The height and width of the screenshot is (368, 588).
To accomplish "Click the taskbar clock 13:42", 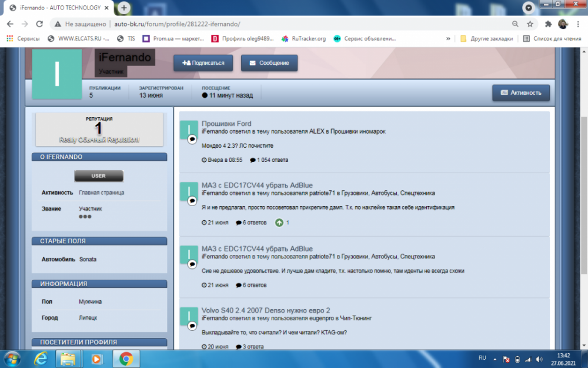I will [563, 355].
